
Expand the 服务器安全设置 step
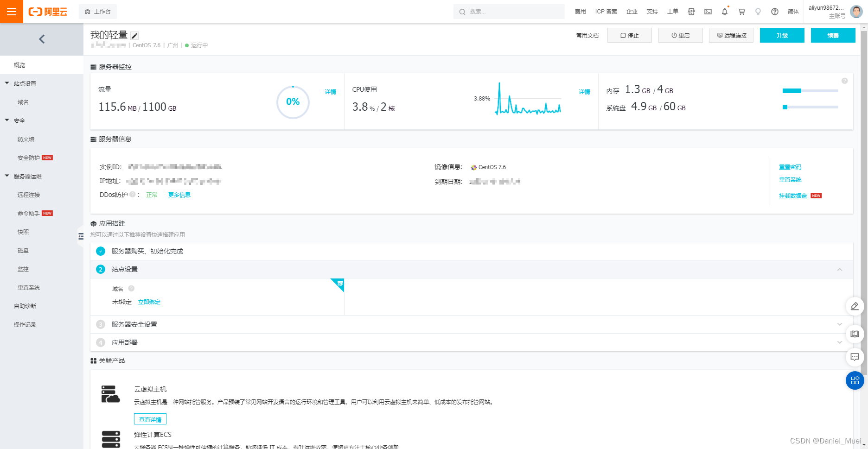pyautogui.click(x=840, y=324)
